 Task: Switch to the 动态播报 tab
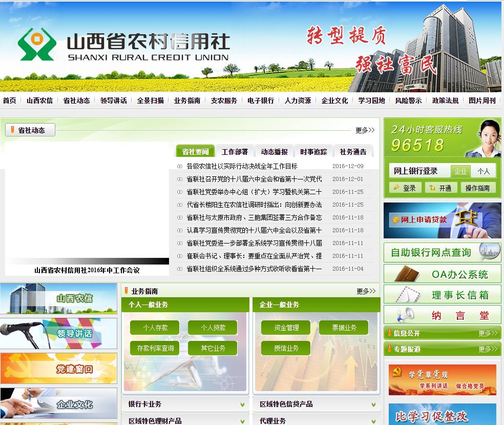click(x=274, y=151)
